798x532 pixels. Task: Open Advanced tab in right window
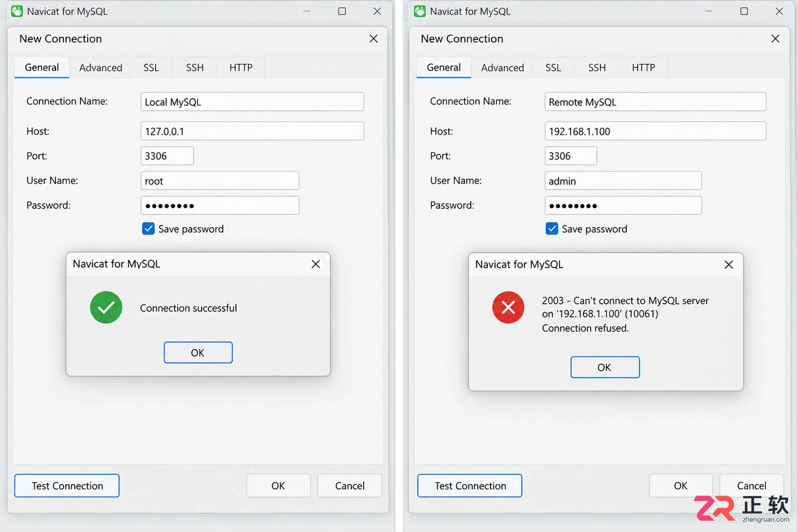pyautogui.click(x=502, y=68)
